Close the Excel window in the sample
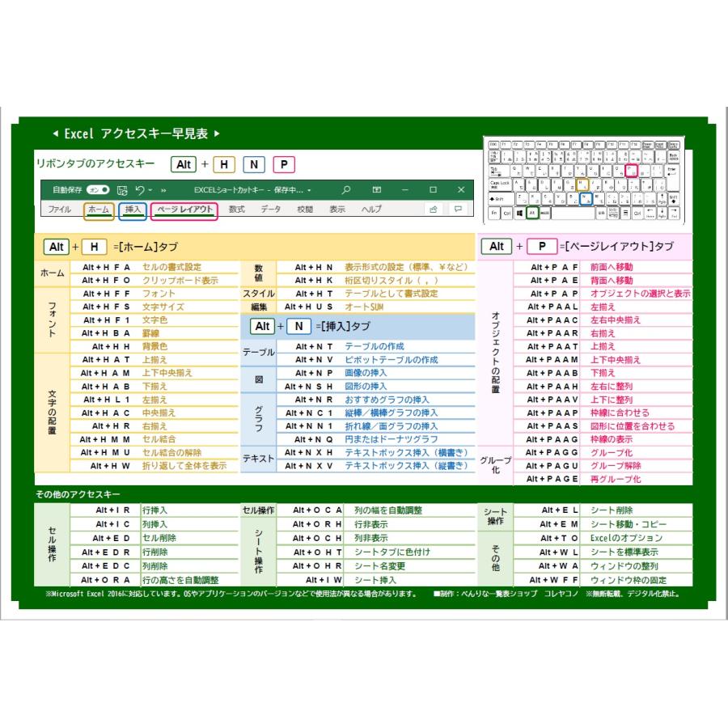This screenshot has height=728, width=728. [x=461, y=190]
